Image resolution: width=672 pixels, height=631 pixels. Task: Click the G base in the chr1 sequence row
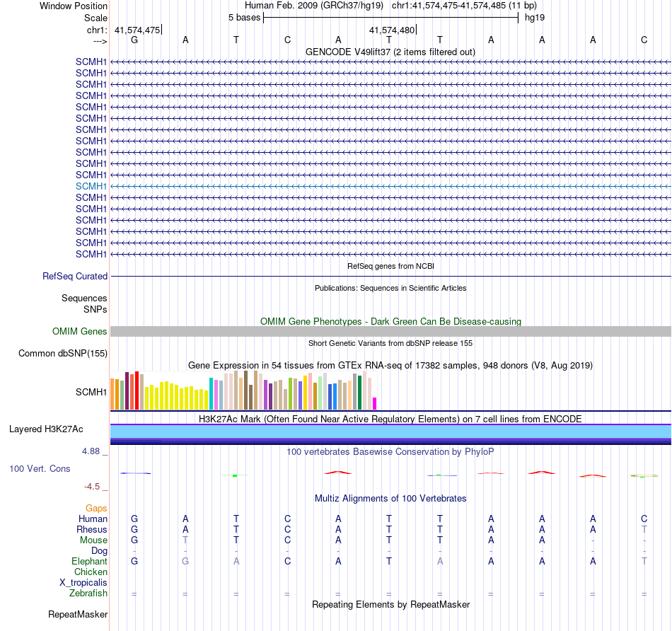pyautogui.click(x=134, y=40)
